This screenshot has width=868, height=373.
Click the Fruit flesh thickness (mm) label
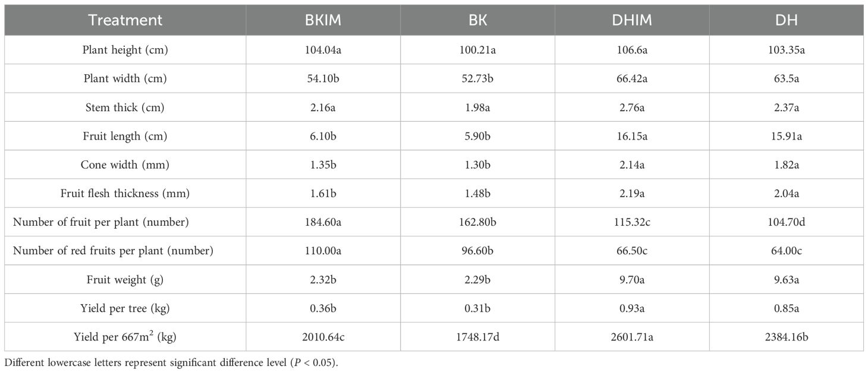(x=125, y=193)
